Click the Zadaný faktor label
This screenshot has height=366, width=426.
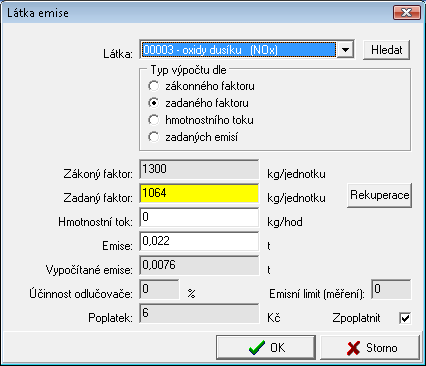98,198
